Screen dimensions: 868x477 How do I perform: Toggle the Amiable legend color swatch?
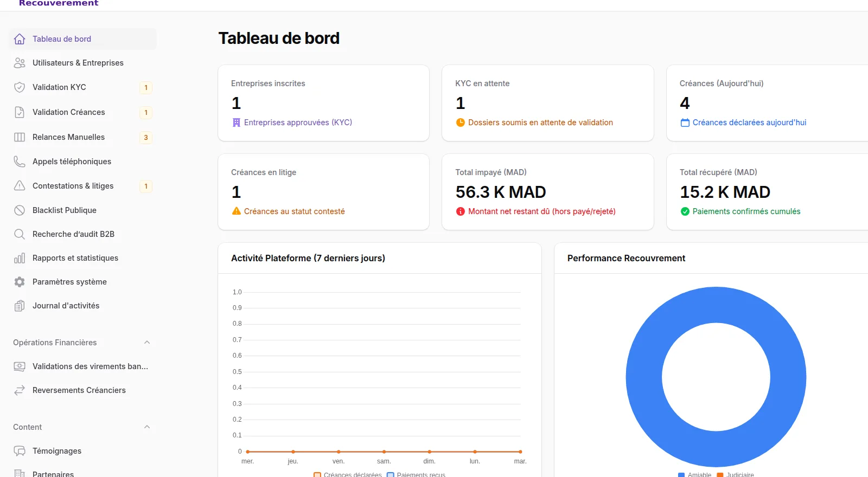681,475
